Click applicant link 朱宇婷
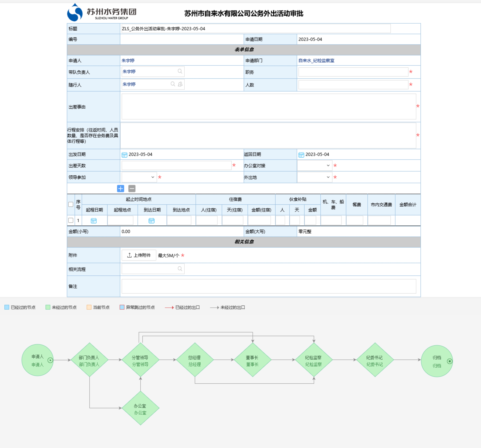481x448 pixels. (x=128, y=61)
